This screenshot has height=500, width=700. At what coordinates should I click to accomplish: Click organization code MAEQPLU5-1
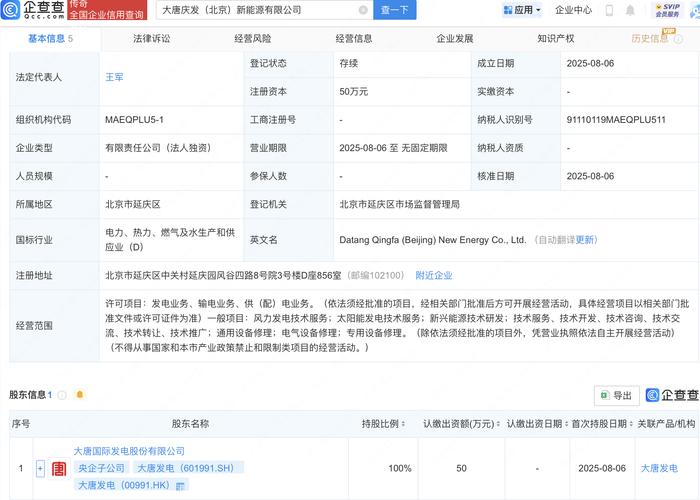coord(134,120)
